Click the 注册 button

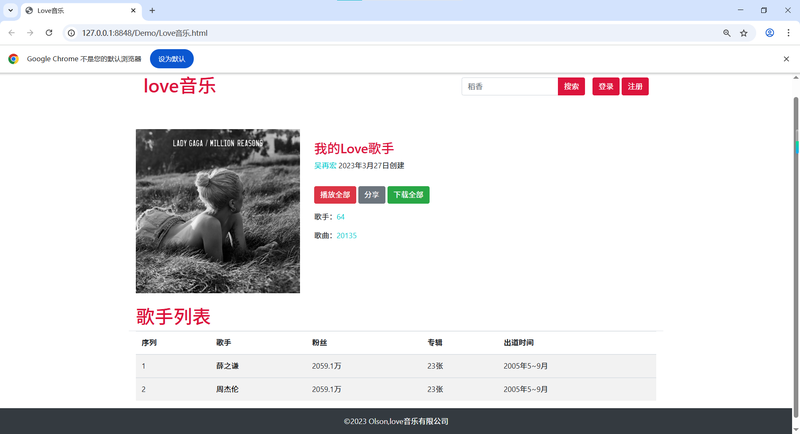(x=635, y=86)
